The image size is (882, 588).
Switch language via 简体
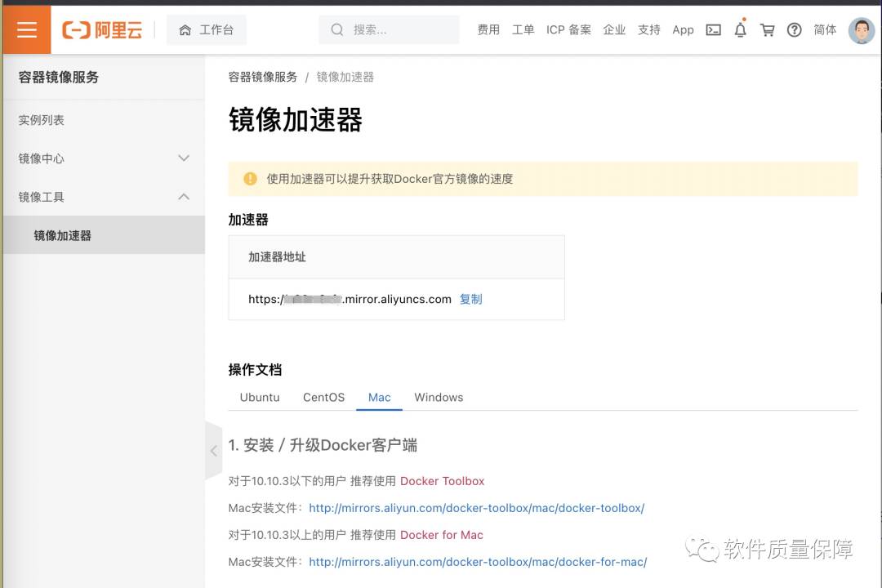click(x=825, y=30)
